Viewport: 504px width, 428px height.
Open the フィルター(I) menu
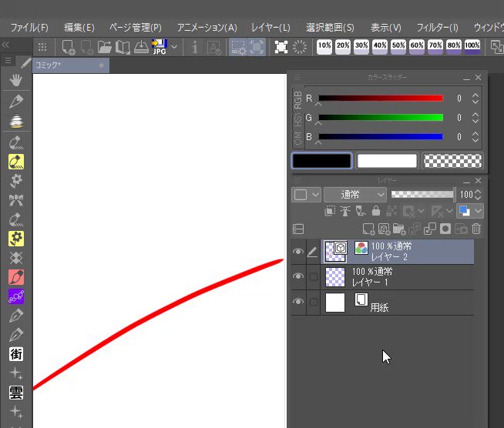point(437,28)
